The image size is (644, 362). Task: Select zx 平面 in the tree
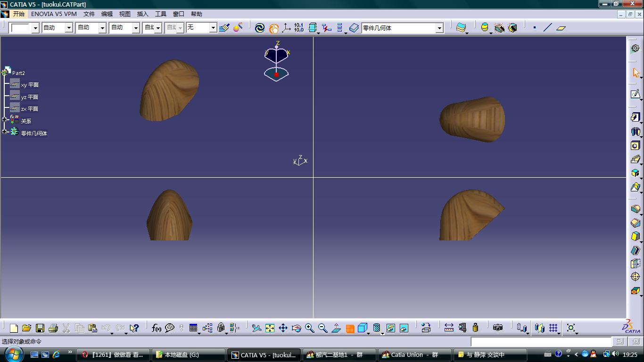click(x=30, y=109)
